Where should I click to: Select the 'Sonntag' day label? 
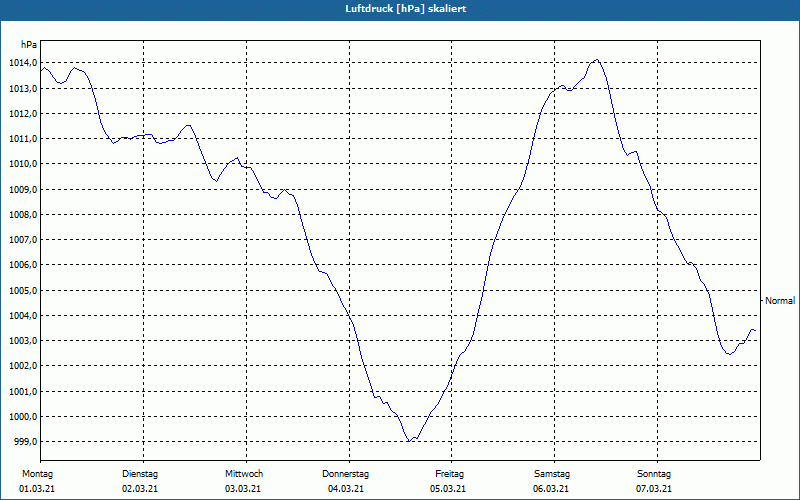click(654, 474)
